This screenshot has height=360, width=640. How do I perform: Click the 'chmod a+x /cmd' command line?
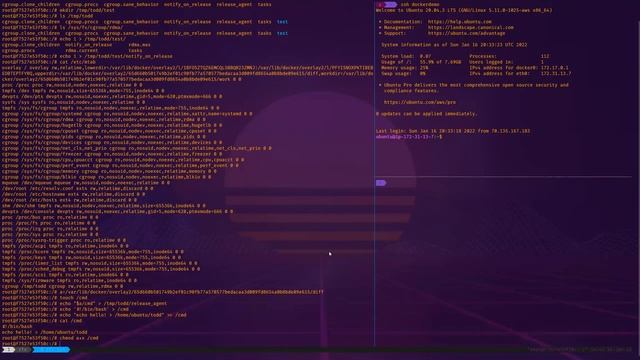click(50, 338)
